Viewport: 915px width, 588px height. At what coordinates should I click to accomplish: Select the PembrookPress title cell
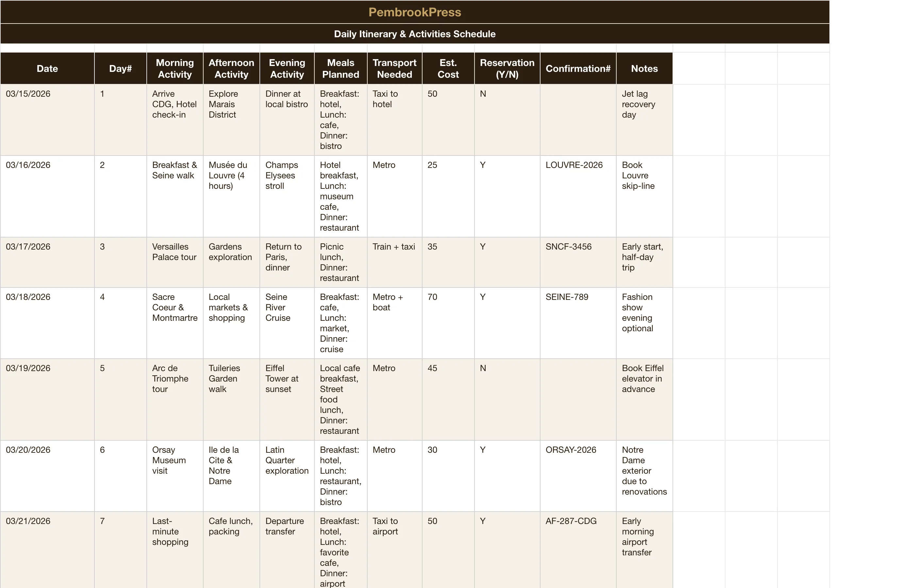pyautogui.click(x=415, y=12)
